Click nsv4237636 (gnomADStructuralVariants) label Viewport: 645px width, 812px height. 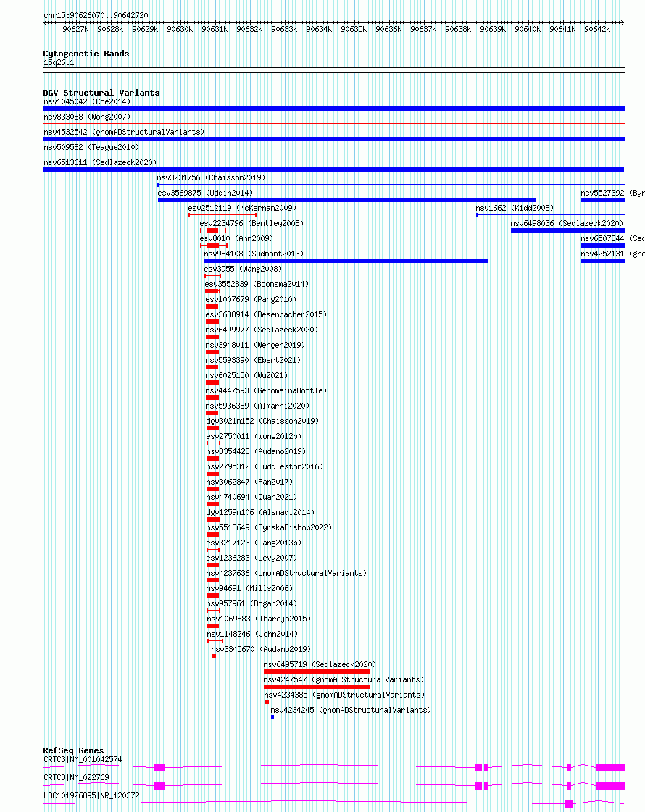coord(286,573)
